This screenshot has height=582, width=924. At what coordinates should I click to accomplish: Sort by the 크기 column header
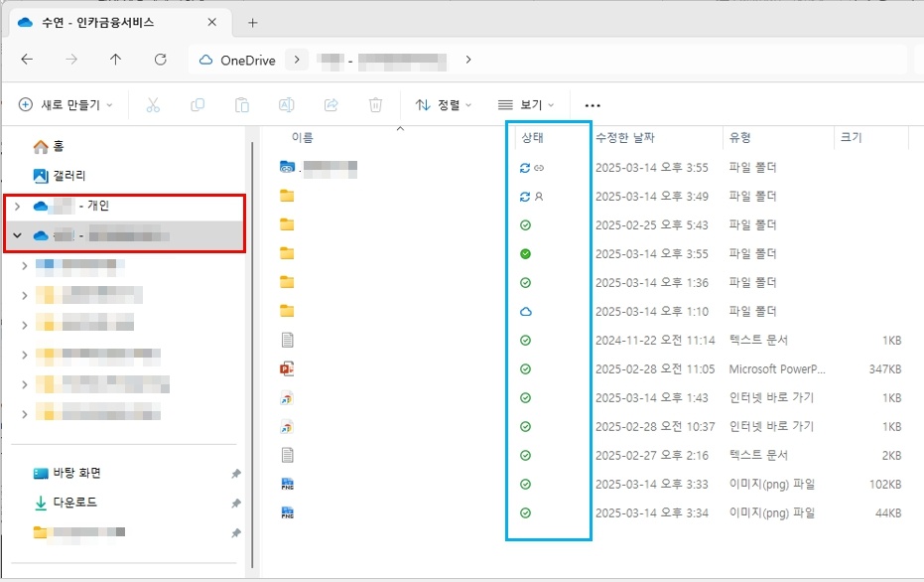[x=851, y=138]
